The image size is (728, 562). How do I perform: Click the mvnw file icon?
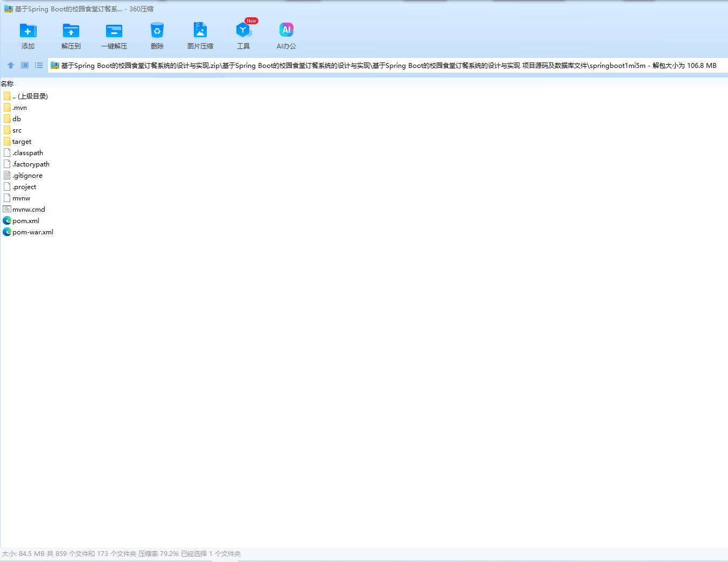click(7, 198)
